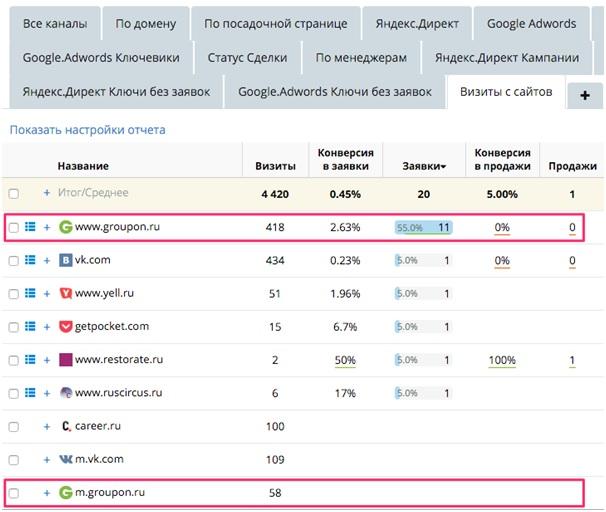Expand the vk.com row
Image resolution: width=606 pixels, height=512 pixels.
[x=47, y=260]
